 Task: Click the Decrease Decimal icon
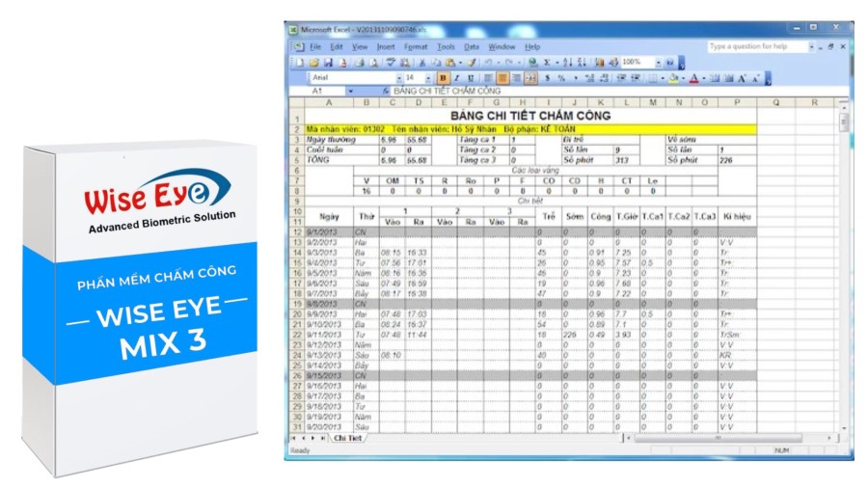coord(604,78)
